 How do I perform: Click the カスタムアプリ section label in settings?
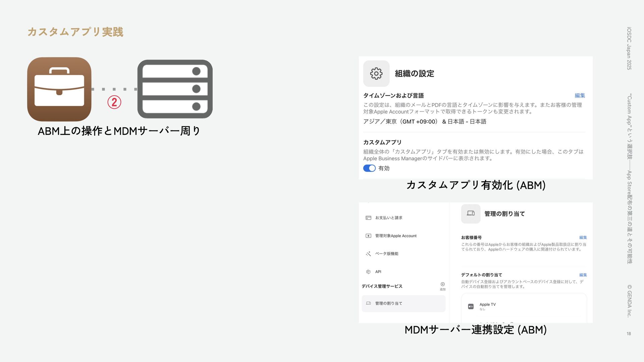(x=382, y=142)
